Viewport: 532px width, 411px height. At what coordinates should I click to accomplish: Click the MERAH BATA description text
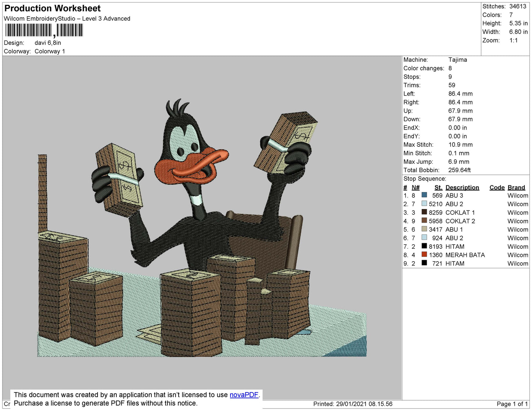coord(465,255)
